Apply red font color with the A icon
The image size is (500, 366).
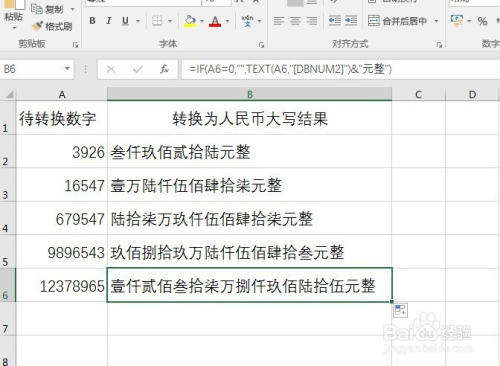tap(215, 21)
